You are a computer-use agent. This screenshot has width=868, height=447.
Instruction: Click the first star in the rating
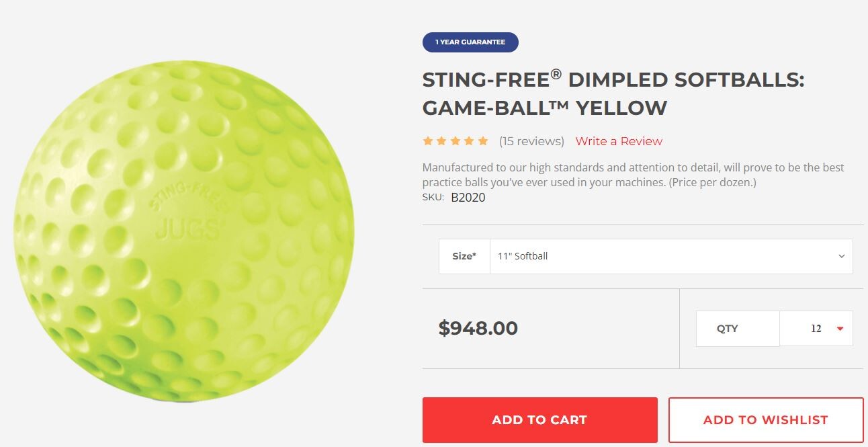click(x=427, y=140)
